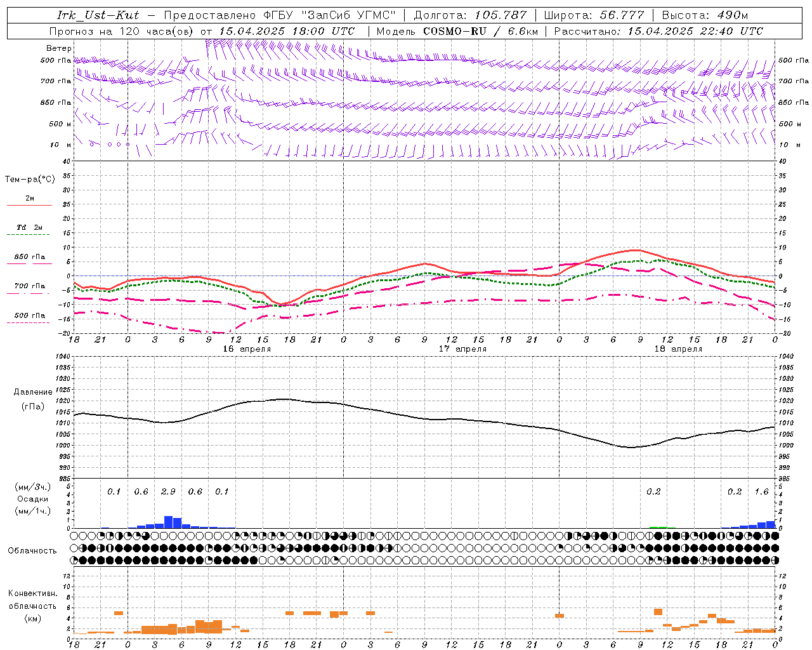Click the station title Irk_Ust-Kut
The image size is (812, 650).
coord(98,15)
